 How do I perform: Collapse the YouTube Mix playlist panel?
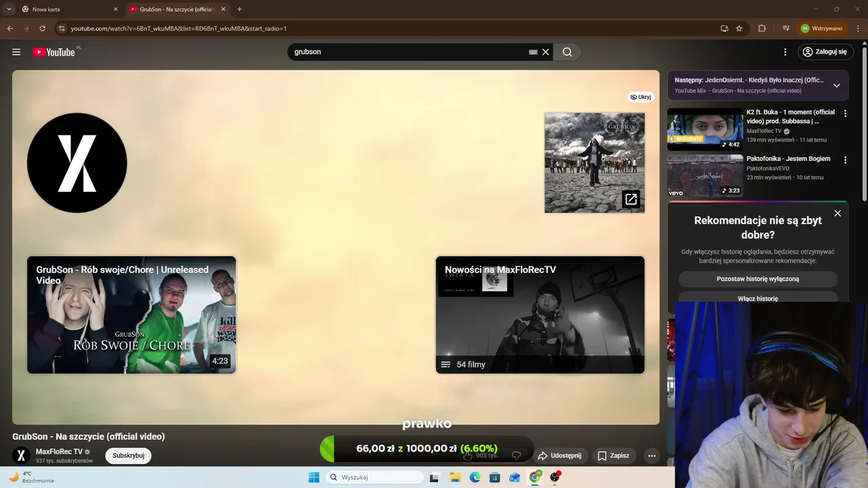pyautogui.click(x=836, y=85)
